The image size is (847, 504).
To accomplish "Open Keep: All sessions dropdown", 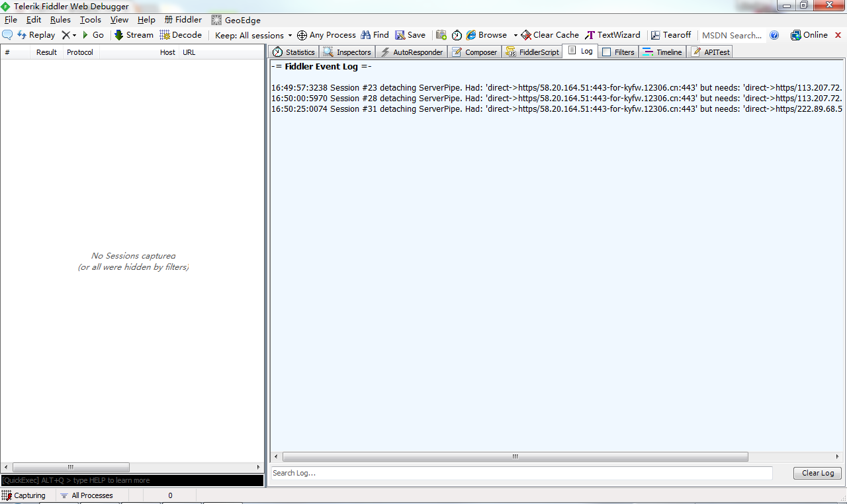I will click(253, 35).
